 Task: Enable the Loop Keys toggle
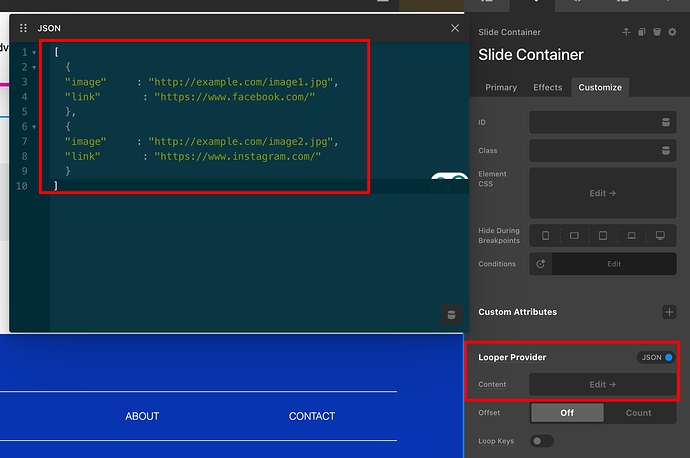click(542, 441)
